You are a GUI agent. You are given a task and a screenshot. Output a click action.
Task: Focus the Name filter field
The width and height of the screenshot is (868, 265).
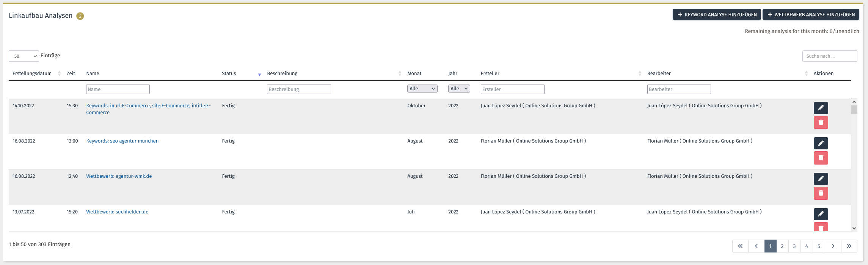click(118, 89)
